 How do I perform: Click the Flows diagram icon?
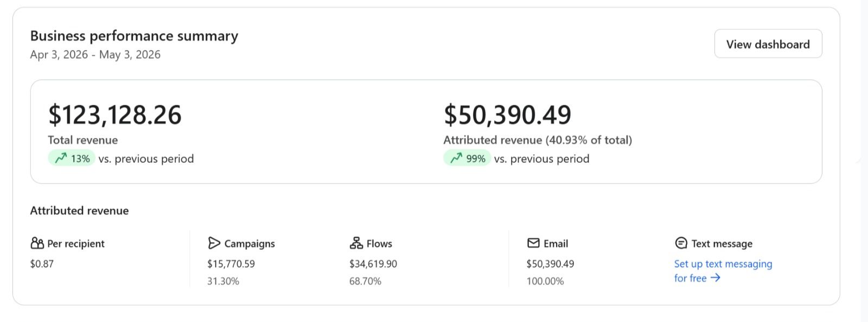pos(356,243)
